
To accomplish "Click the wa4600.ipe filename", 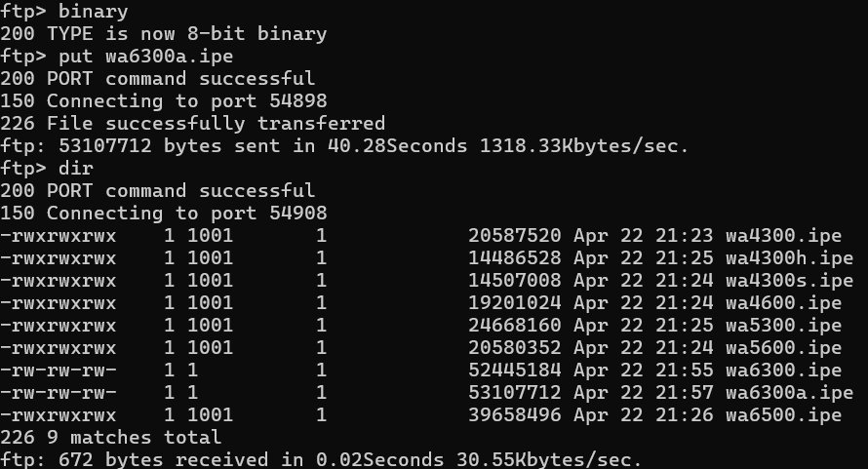I will (x=783, y=302).
